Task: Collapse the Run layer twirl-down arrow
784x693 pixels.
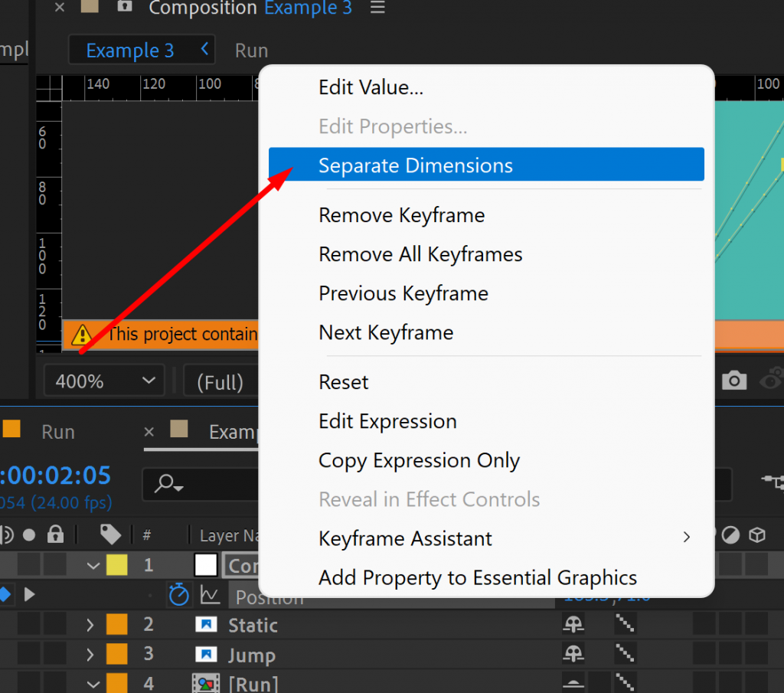Action: (x=93, y=684)
